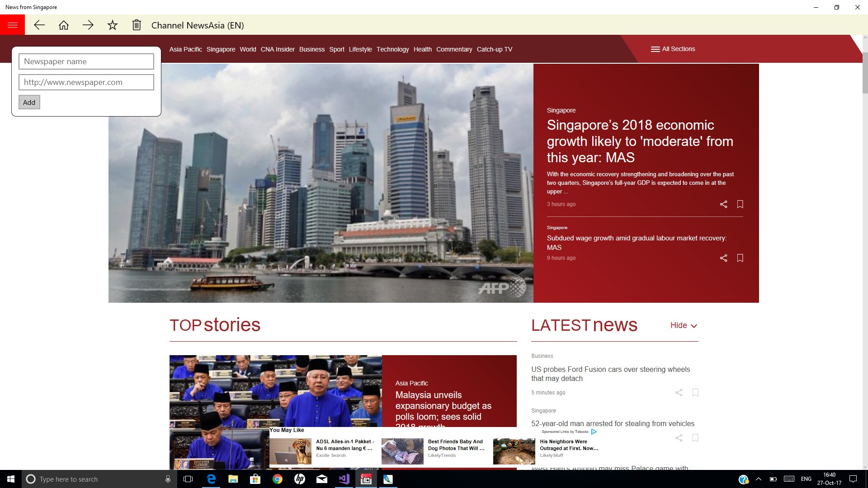Open the Business section tab
The height and width of the screenshot is (488, 868).
[311, 49]
